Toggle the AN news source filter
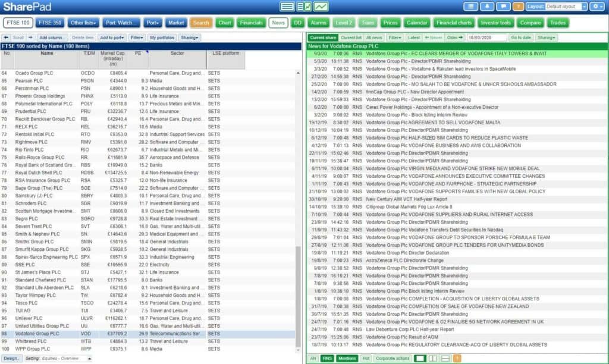The height and width of the screenshot is (364, 609). coord(313,358)
